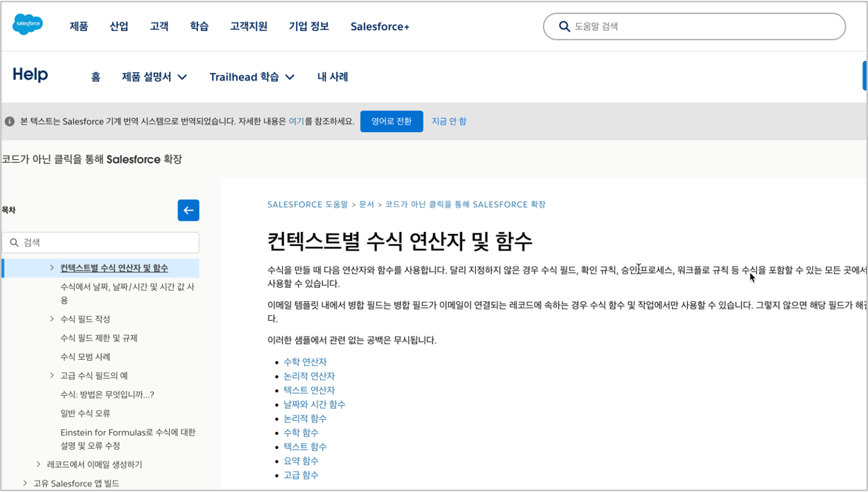Viewport: 868px width, 492px height.
Task: Click the magnifier icon in the sidebar 검색 box
Action: tap(14, 242)
